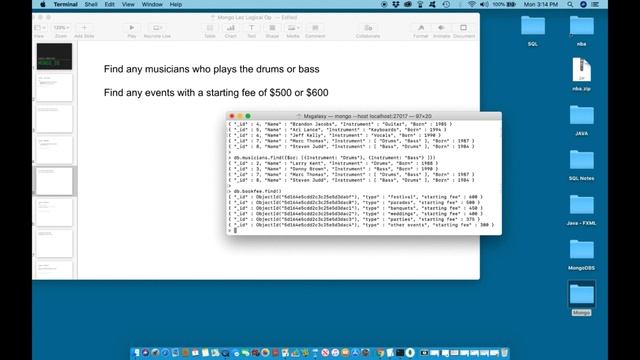This screenshot has height=360, width=640.
Task: Click the Shape icon in Keynote toolbar
Action: pos(272,28)
